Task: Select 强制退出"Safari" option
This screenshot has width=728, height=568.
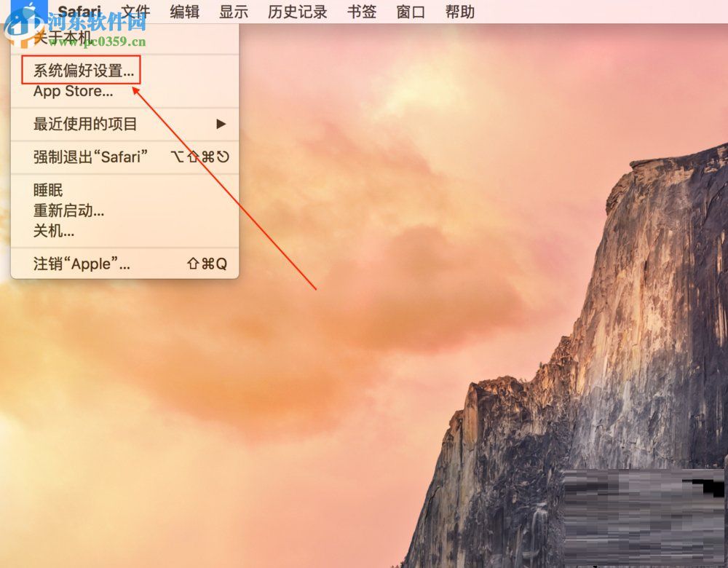Action: pyautogui.click(x=90, y=157)
